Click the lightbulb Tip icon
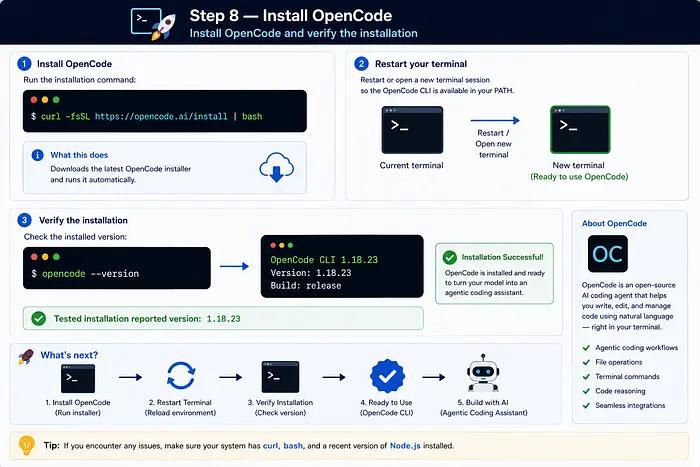 [x=26, y=445]
